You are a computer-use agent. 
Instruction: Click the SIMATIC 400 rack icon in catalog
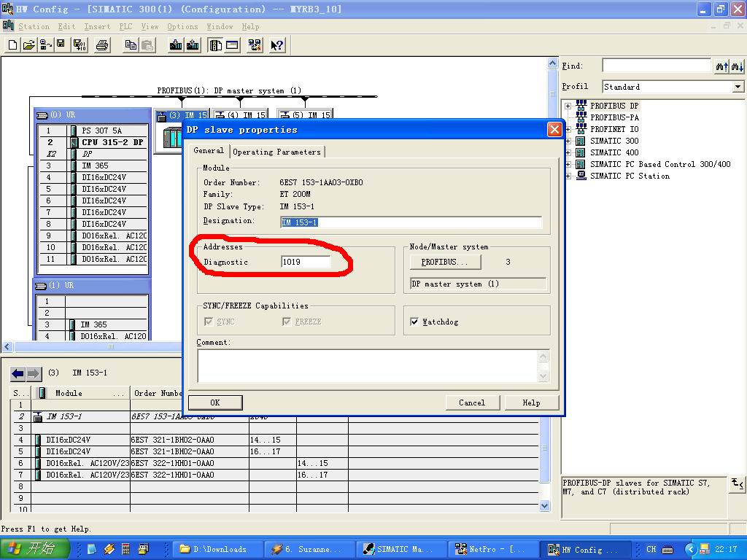581,152
